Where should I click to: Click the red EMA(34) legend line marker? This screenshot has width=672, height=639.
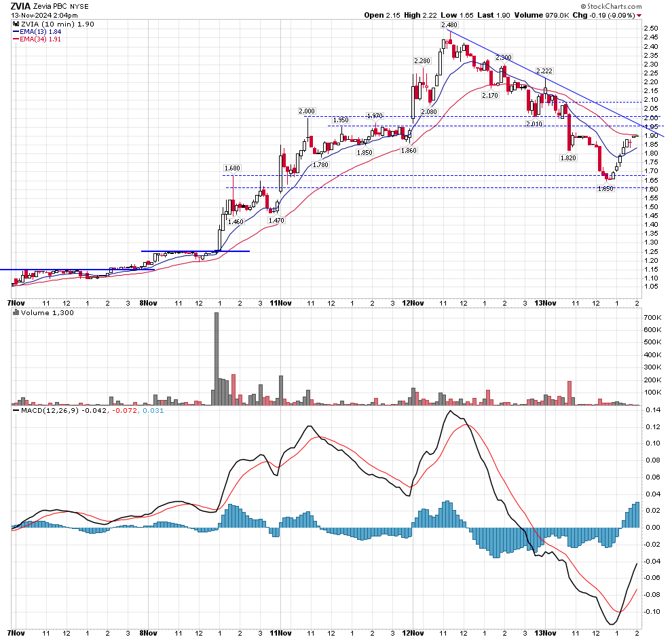(15, 39)
